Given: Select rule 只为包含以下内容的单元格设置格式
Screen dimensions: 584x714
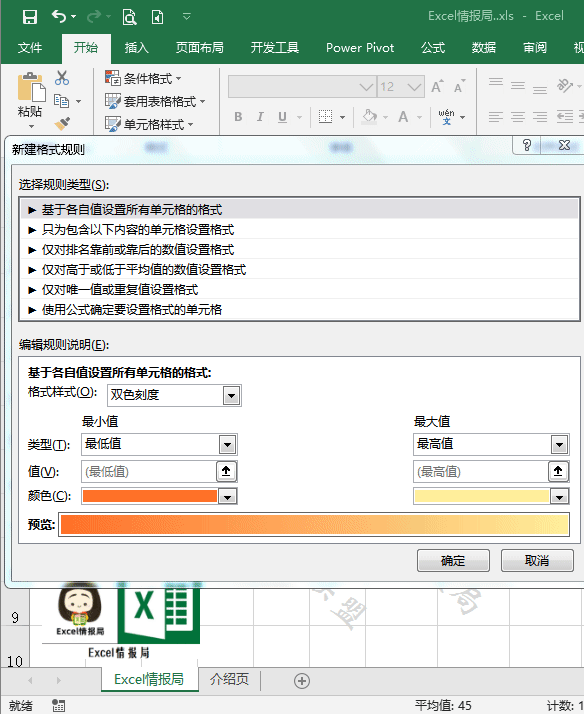Looking at the screenshot, I should (300, 230).
